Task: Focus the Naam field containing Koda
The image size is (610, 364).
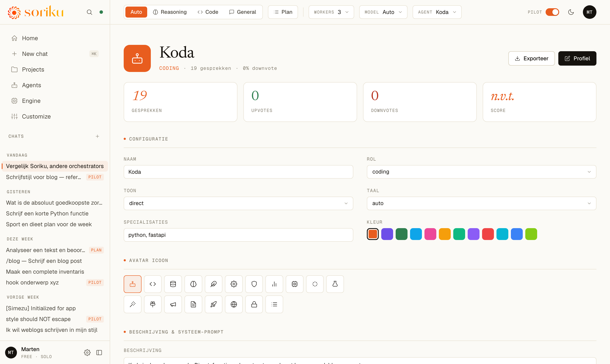Action: 238,172
